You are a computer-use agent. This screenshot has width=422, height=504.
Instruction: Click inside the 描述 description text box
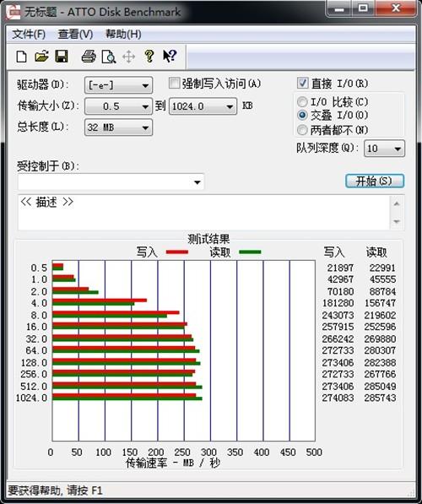[204, 212]
